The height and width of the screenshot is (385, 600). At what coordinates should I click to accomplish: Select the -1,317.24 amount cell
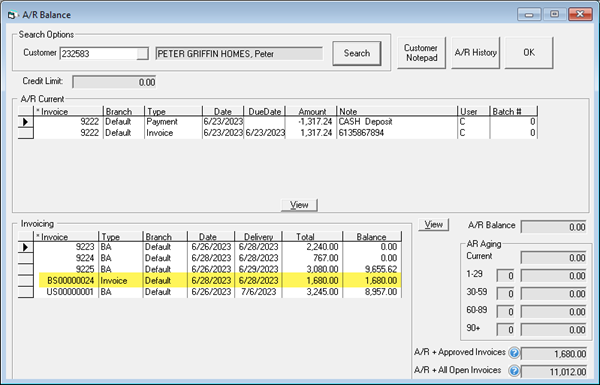(x=311, y=122)
